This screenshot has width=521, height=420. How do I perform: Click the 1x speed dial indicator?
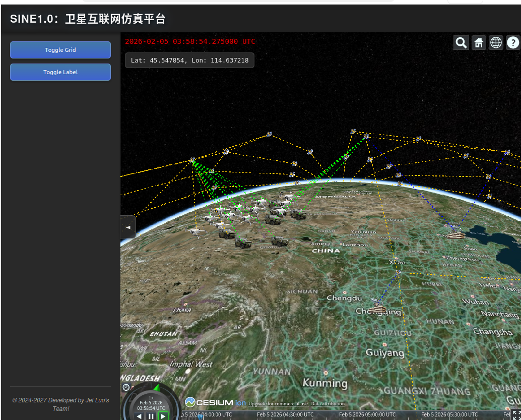(x=151, y=397)
